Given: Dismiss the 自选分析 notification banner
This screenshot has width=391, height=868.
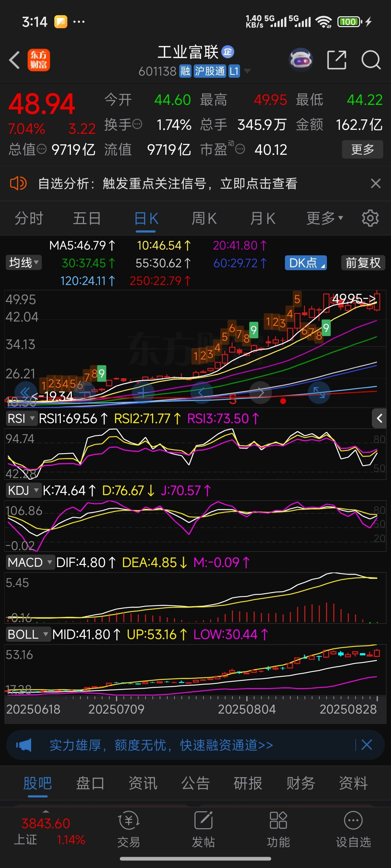Looking at the screenshot, I should pyautogui.click(x=376, y=183).
